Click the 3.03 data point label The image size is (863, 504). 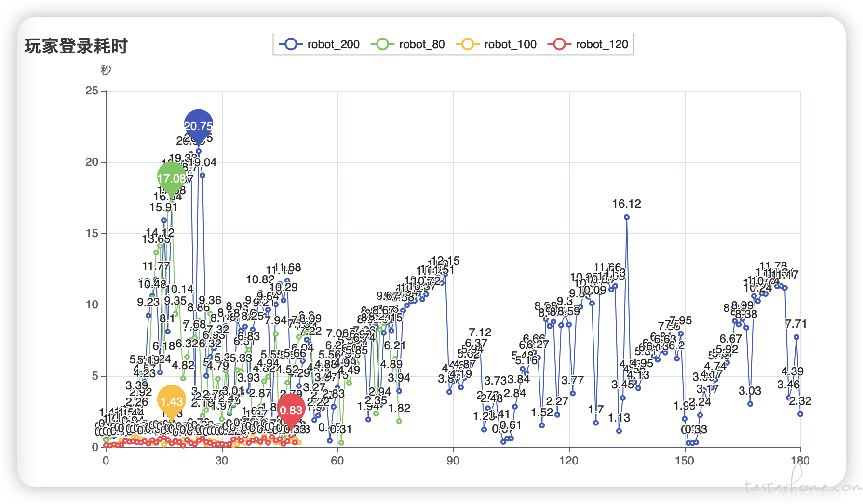750,391
